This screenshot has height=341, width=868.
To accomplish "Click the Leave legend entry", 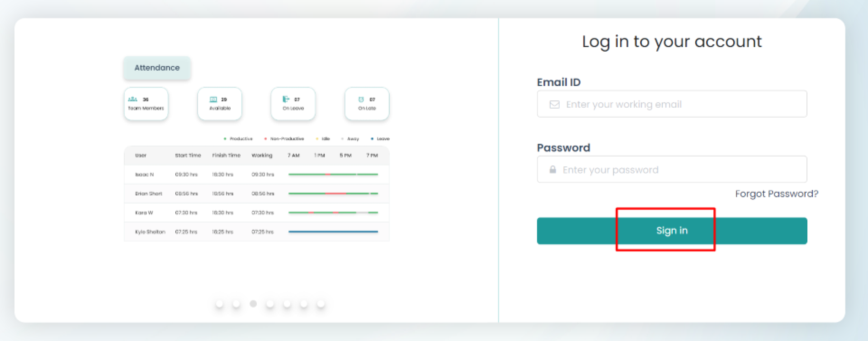I will pyautogui.click(x=380, y=139).
